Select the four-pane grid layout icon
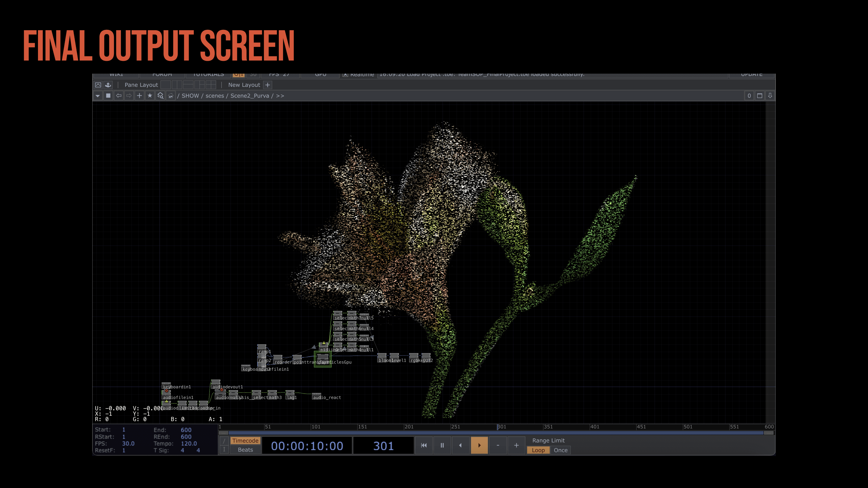 pos(211,85)
